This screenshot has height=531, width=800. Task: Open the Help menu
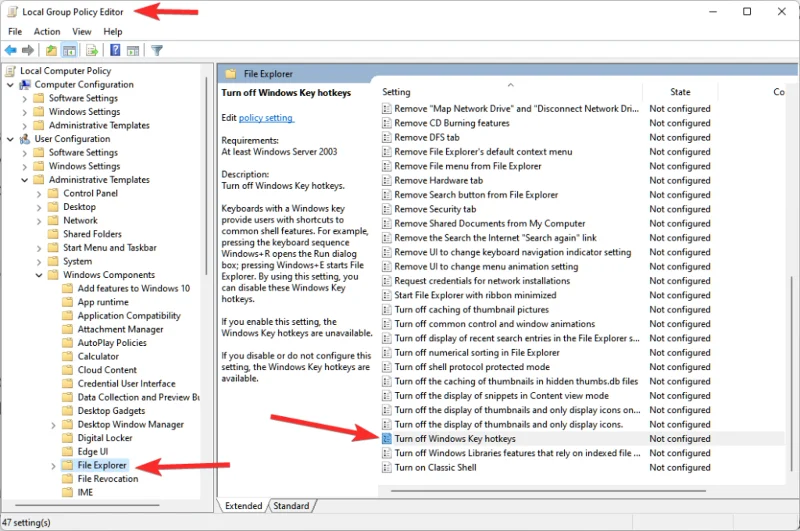tap(113, 32)
